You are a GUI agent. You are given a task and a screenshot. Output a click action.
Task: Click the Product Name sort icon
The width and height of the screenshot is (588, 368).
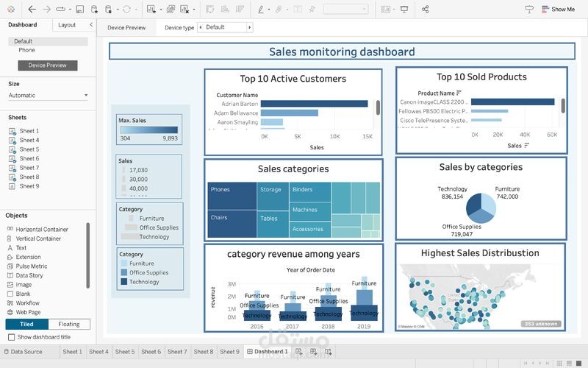pos(459,93)
